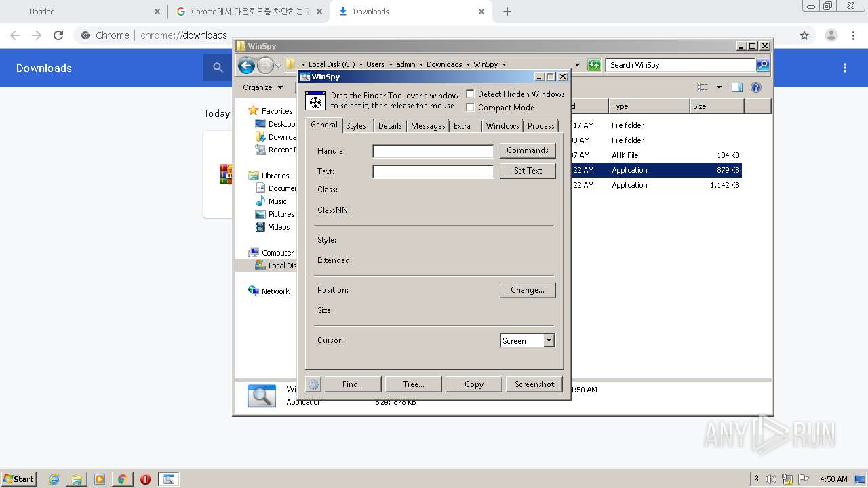Select Music in navigation pane

pos(271,201)
